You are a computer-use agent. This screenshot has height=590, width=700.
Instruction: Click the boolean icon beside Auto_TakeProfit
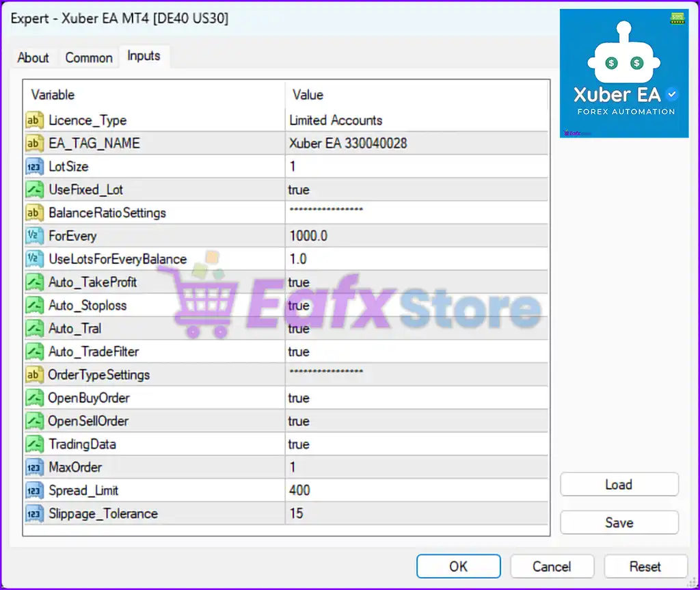coord(34,282)
